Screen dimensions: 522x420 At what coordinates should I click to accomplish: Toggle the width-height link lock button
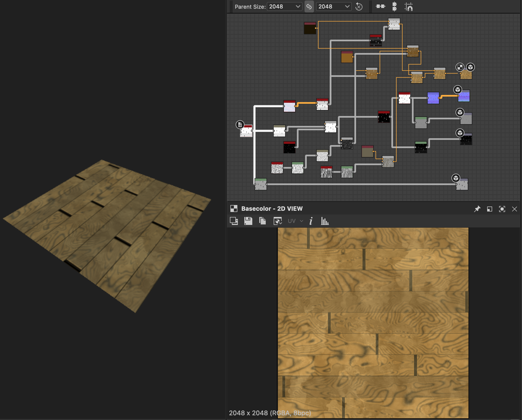(309, 7)
